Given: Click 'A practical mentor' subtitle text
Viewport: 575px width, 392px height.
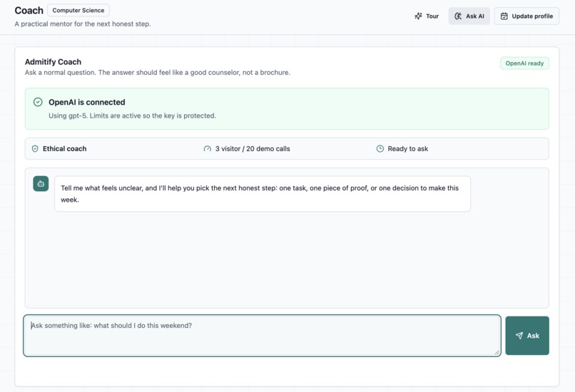Looking at the screenshot, I should tap(83, 24).
